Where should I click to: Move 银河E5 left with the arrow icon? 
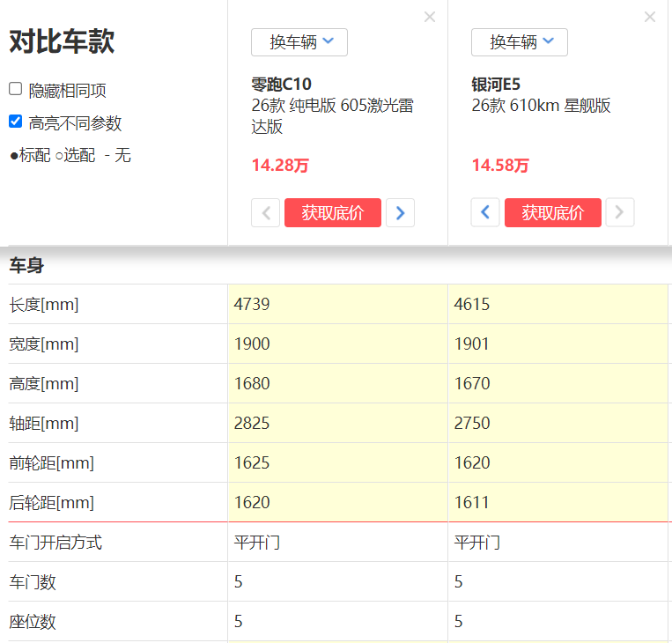(x=485, y=212)
